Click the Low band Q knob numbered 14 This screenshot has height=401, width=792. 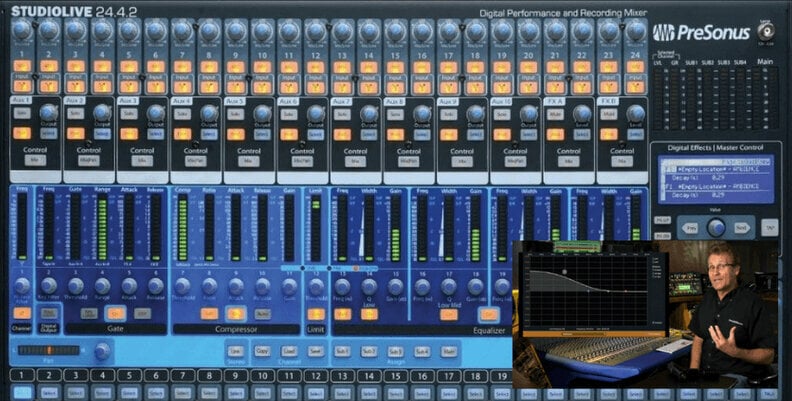(x=369, y=286)
